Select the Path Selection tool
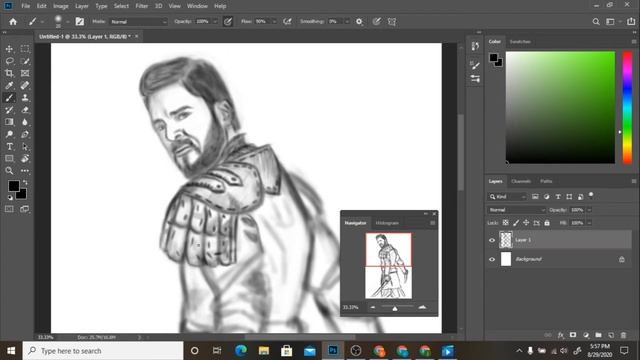 tap(25, 147)
